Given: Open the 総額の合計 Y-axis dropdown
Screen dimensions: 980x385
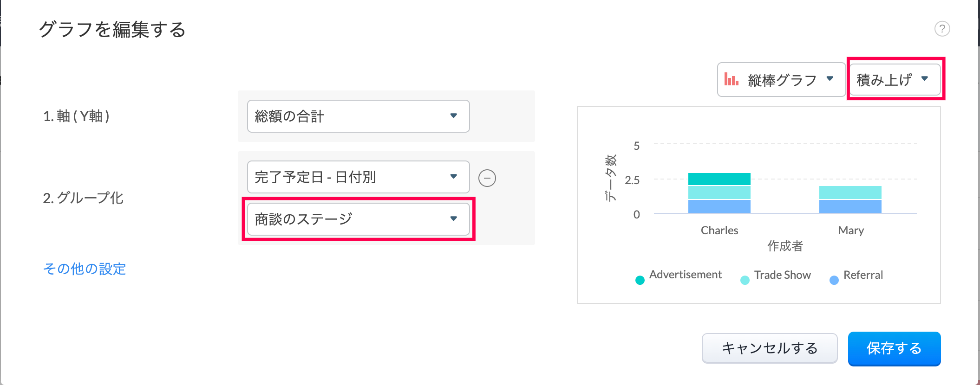Looking at the screenshot, I should [x=358, y=116].
